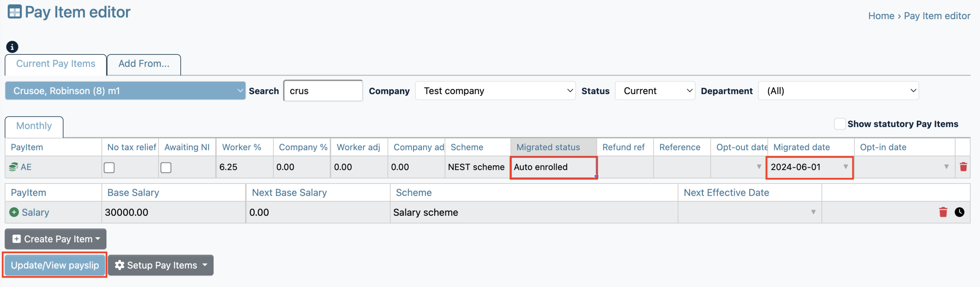980x287 pixels.
Task: Tick the No tax relief checkbox
Action: pyautogui.click(x=109, y=167)
